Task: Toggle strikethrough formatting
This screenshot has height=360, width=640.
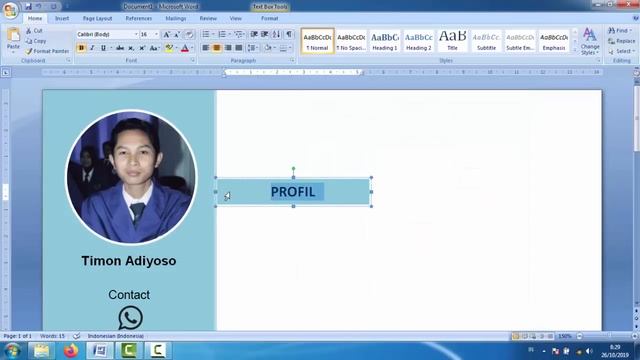Action: (x=120, y=48)
